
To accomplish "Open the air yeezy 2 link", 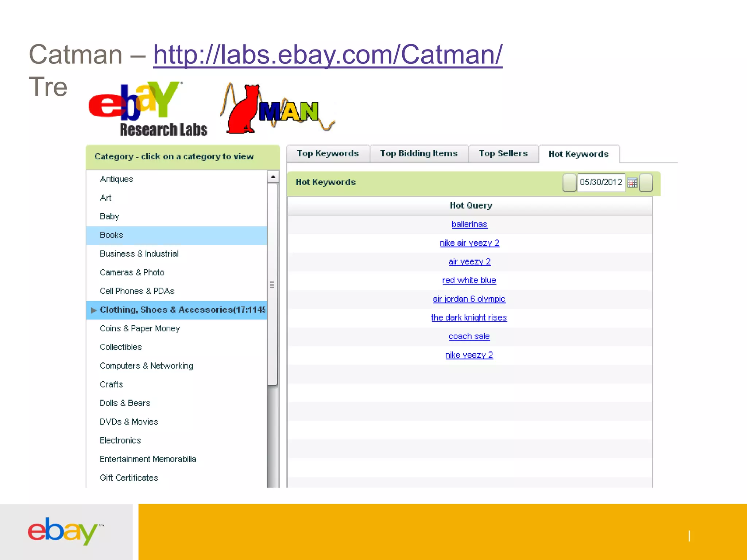I will [469, 262].
